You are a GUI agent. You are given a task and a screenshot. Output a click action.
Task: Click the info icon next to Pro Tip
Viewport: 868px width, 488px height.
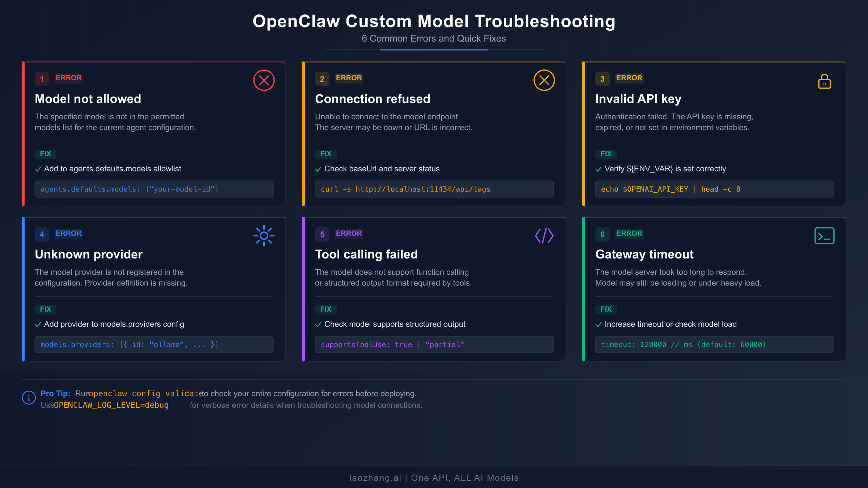(29, 398)
